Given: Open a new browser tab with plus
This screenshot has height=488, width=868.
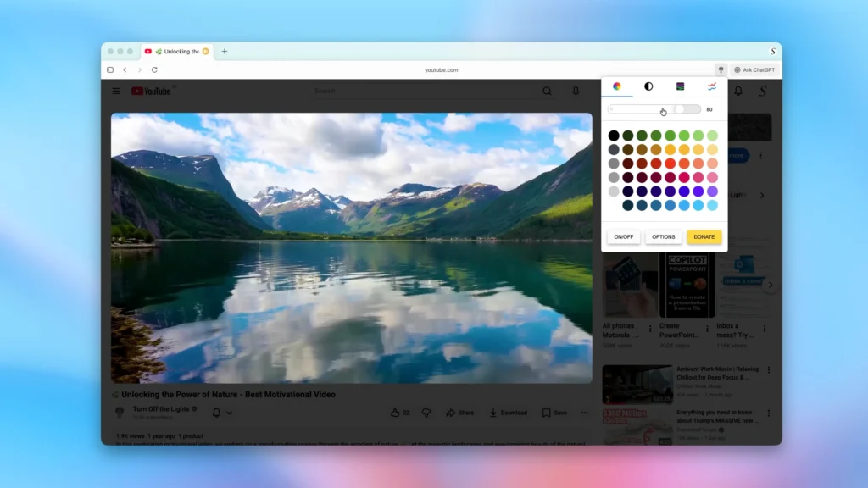Looking at the screenshot, I should 225,51.
